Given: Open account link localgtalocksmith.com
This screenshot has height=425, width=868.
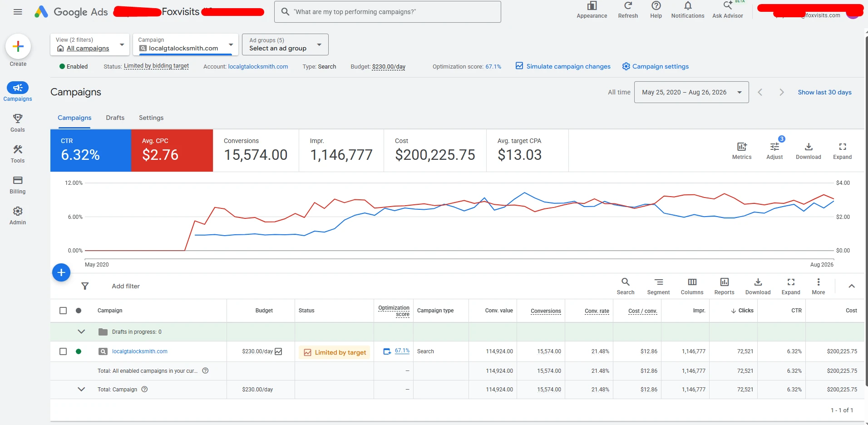Looking at the screenshot, I should 258,66.
